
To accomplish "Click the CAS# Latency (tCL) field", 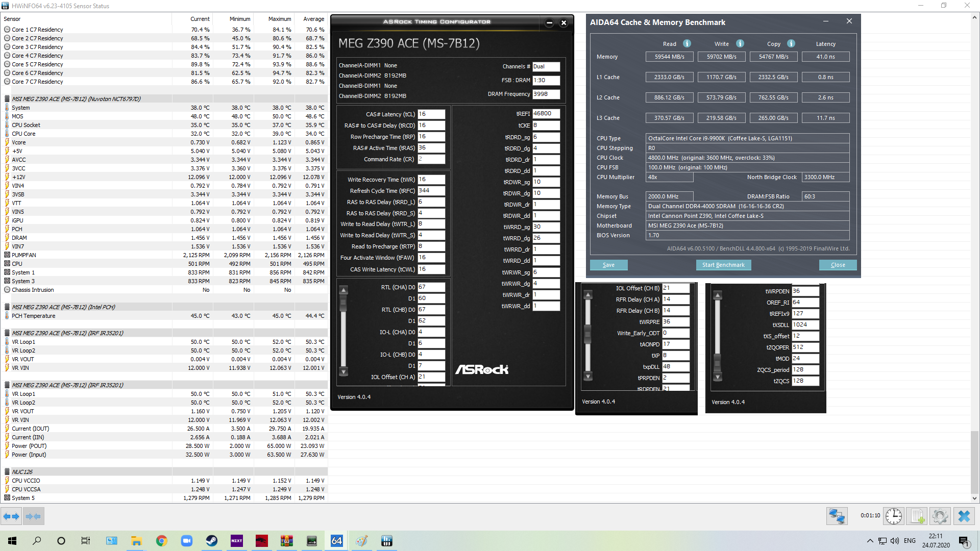I will pos(431,114).
